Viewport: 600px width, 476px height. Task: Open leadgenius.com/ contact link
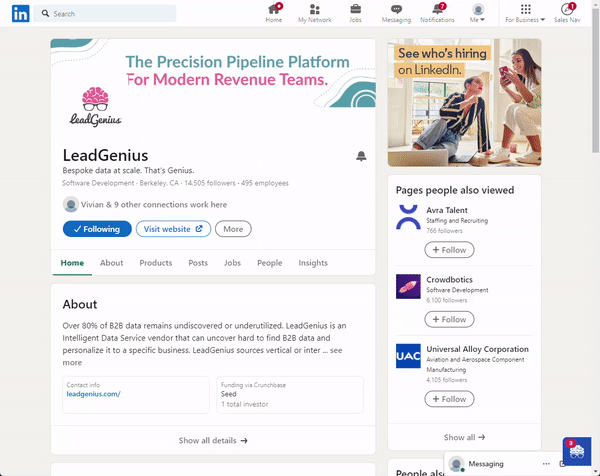click(93, 394)
